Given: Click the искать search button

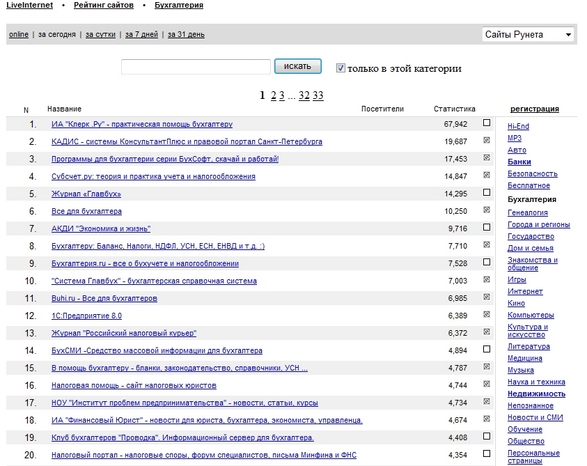Looking at the screenshot, I should [x=298, y=66].
